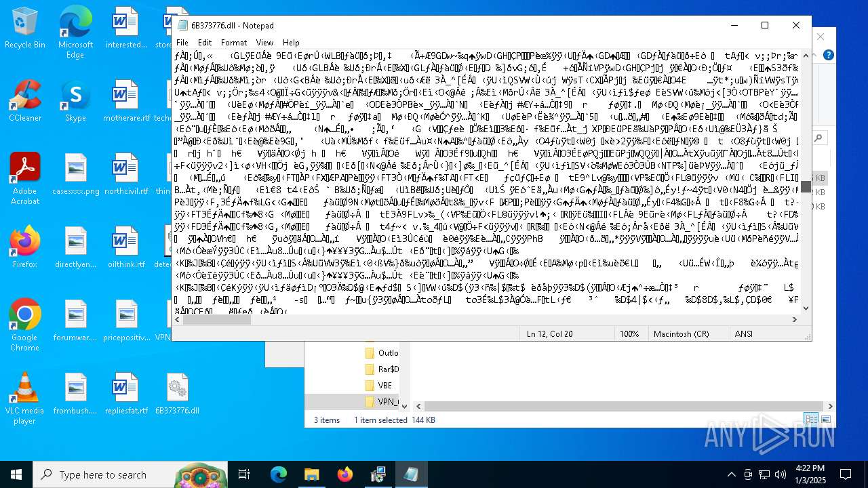The height and width of the screenshot is (488, 868).
Task: Select oilthink.rtf desktop file
Action: tap(126, 247)
